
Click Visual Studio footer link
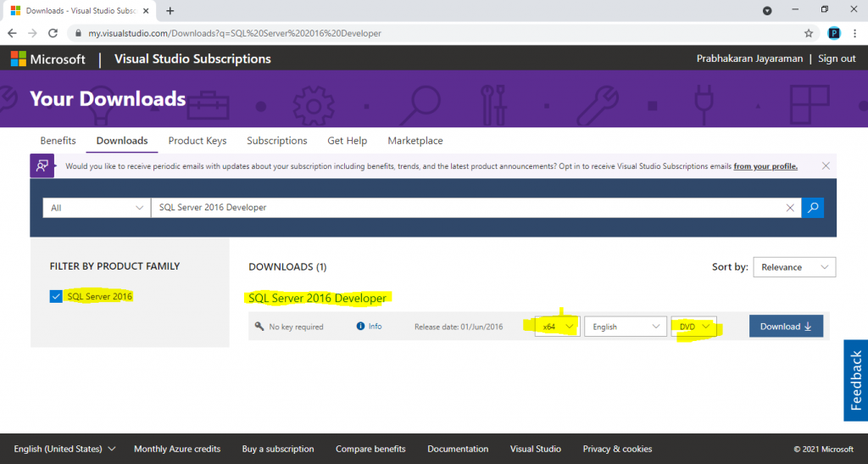[x=536, y=449]
